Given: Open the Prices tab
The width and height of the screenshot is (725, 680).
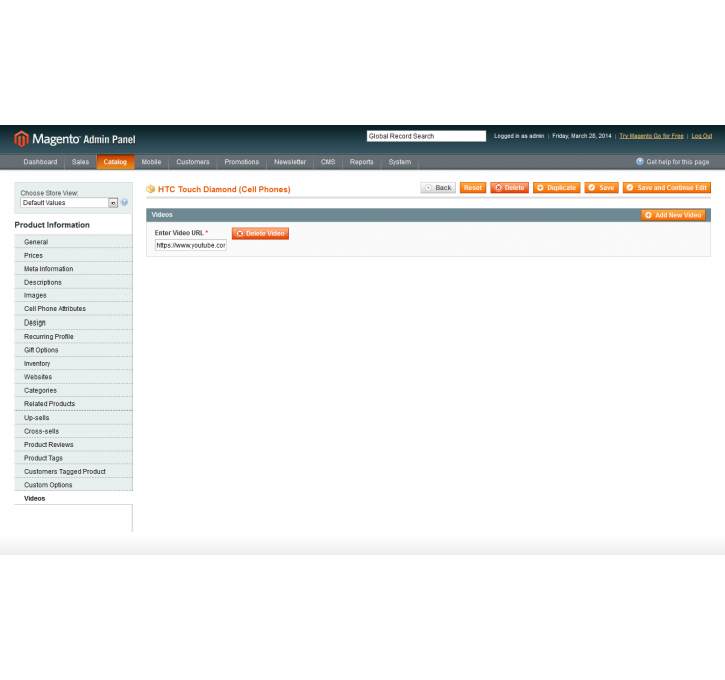Looking at the screenshot, I should (74, 255).
